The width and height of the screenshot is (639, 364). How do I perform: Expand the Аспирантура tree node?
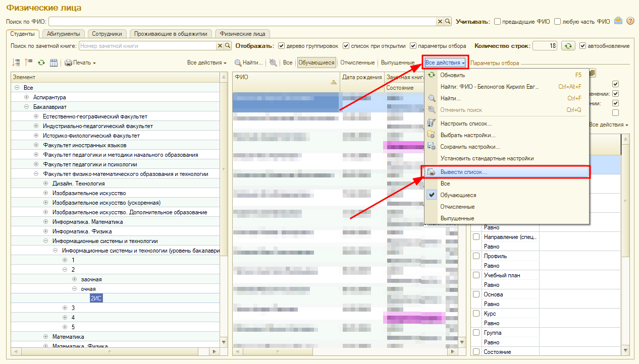pos(27,97)
